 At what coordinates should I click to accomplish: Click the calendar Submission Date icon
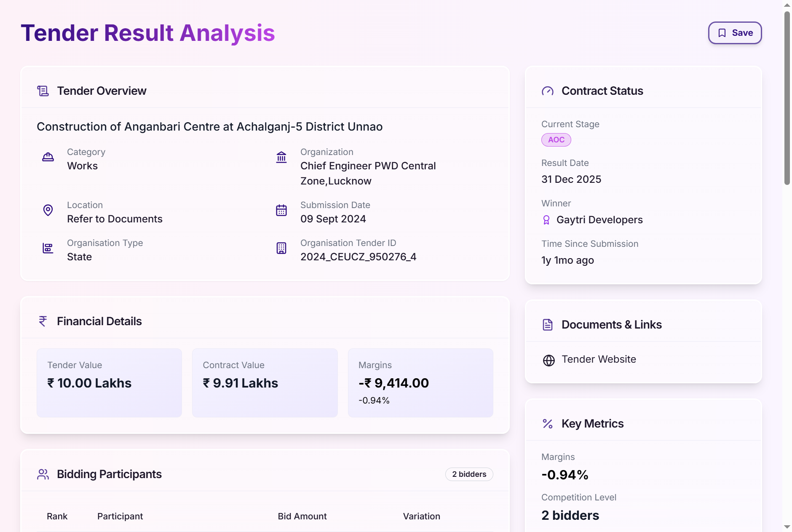pyautogui.click(x=281, y=210)
